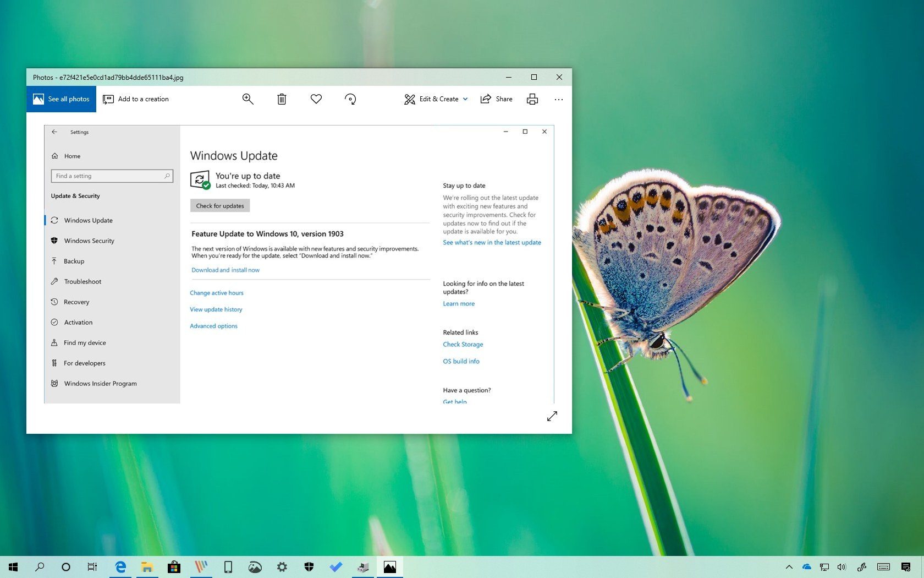Click the volume speaker icon in the tray
924x578 pixels.
tap(842, 567)
